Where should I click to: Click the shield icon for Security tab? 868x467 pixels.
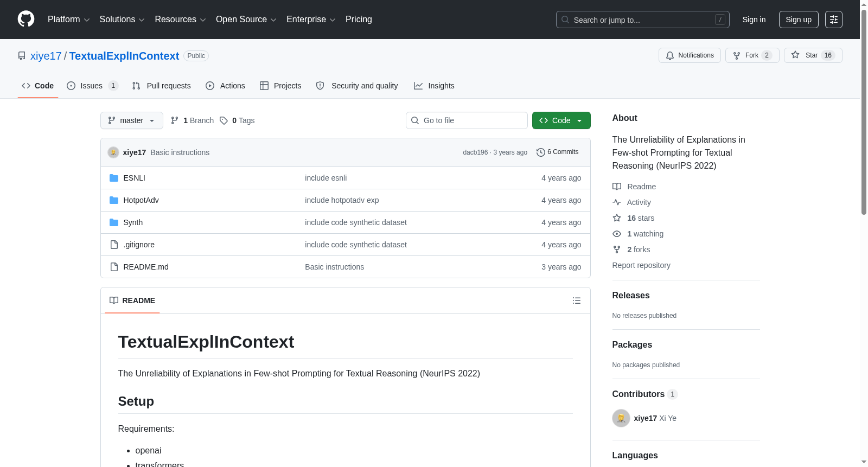[320, 86]
